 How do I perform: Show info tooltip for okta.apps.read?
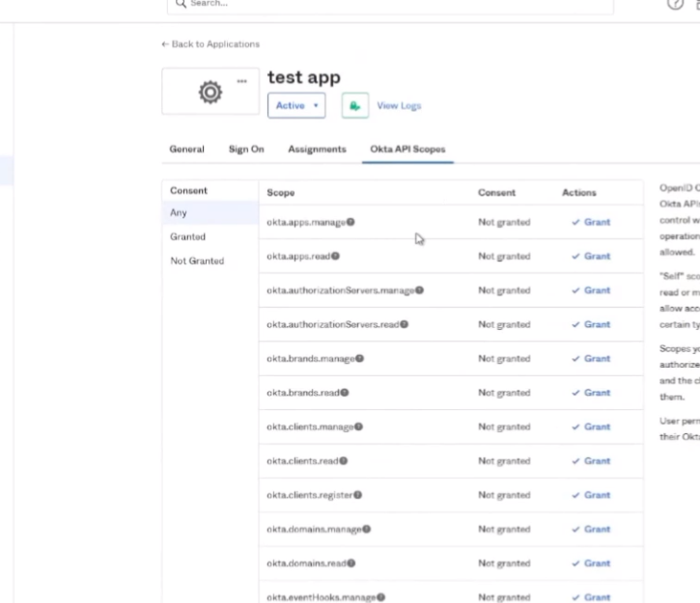point(336,256)
